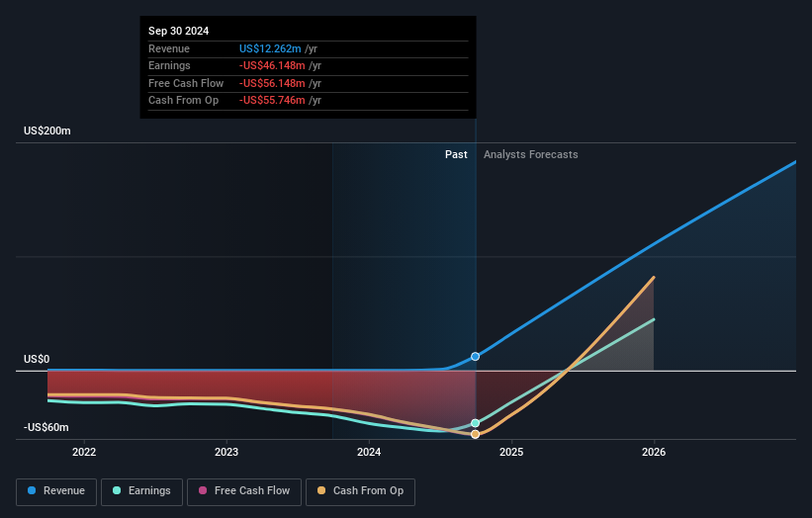Click the 2025 x-axis label
The image size is (812, 518).
[511, 452]
